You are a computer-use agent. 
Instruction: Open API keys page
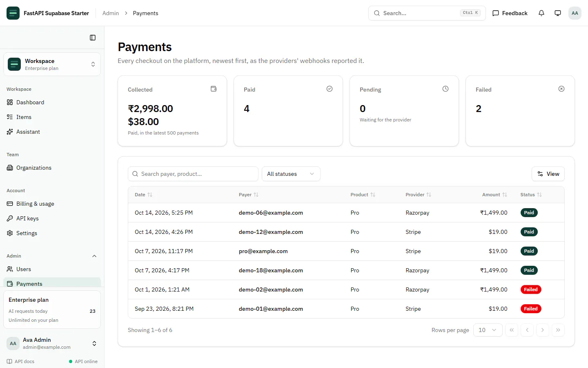[52, 218]
